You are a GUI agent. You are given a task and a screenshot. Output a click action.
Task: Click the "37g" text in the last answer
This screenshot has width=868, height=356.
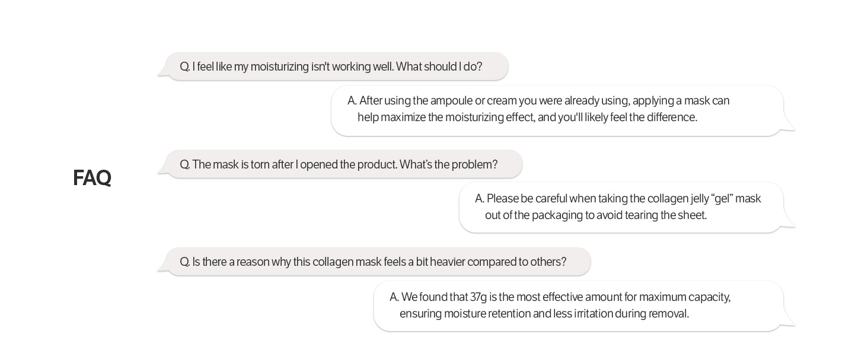point(479,297)
